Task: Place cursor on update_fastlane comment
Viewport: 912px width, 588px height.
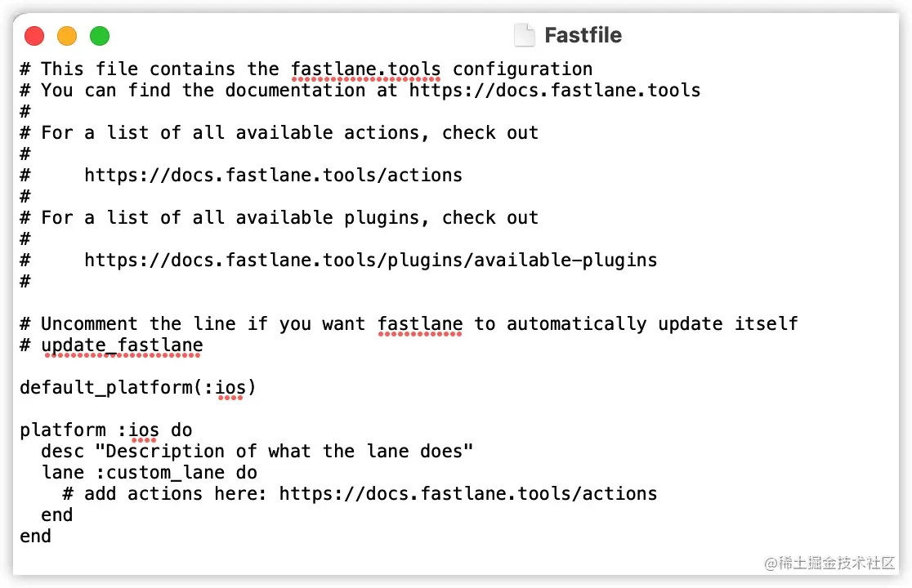Action: [122, 345]
